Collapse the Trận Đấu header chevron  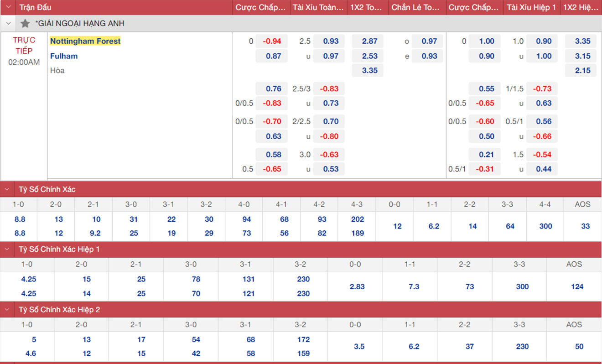point(8,7)
